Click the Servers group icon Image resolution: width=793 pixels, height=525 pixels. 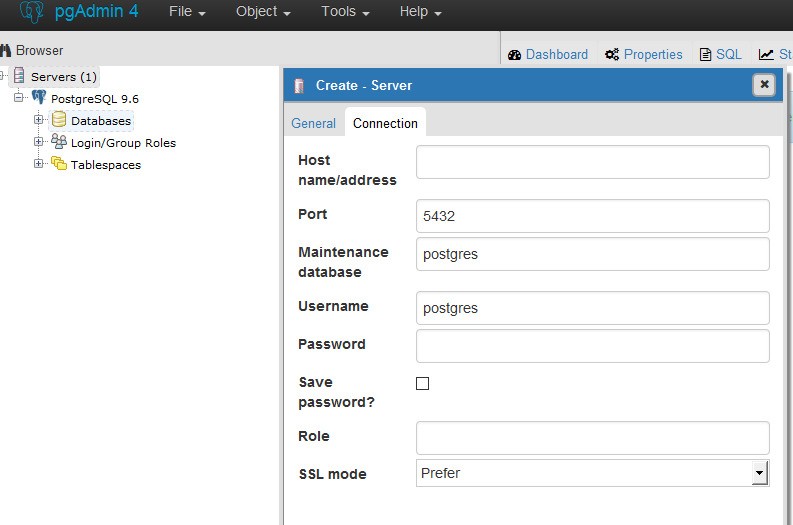19,75
